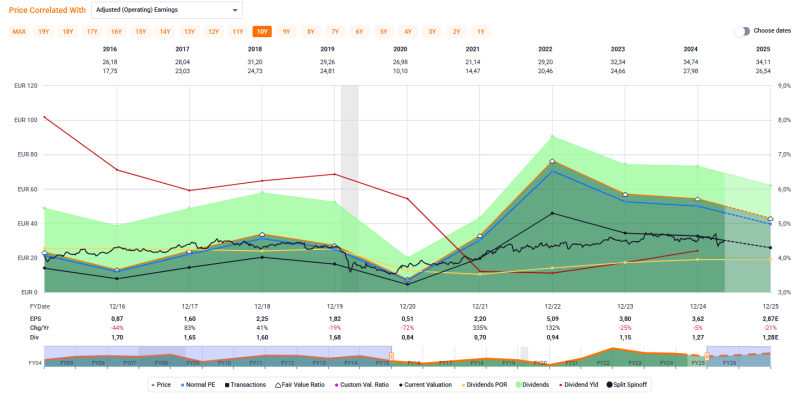Choose the 5Y time period
Screen dimensions: 800x393
pyautogui.click(x=384, y=32)
